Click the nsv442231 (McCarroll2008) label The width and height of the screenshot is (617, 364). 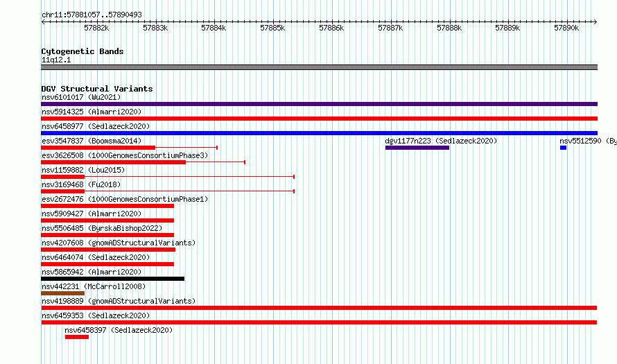click(94, 286)
